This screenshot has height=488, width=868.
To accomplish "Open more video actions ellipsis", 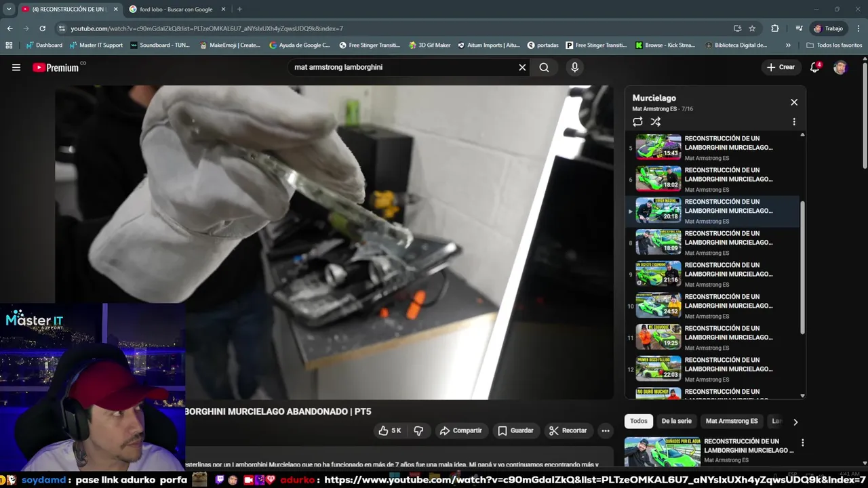I will [606, 430].
